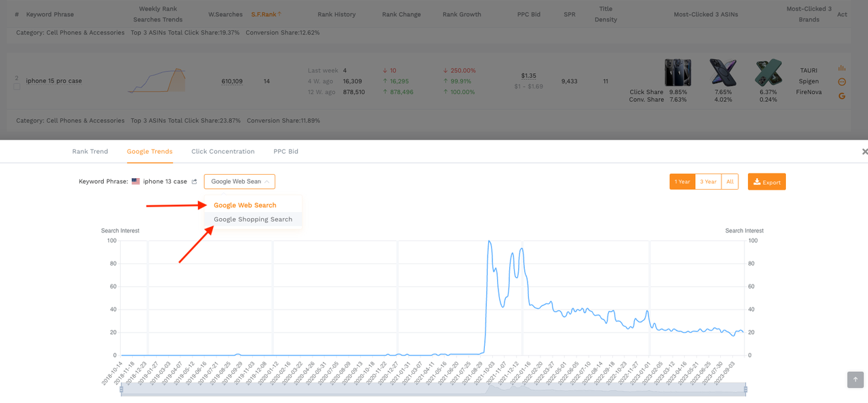Click the Rank Growth column header
The image size is (868, 403).
[462, 14]
